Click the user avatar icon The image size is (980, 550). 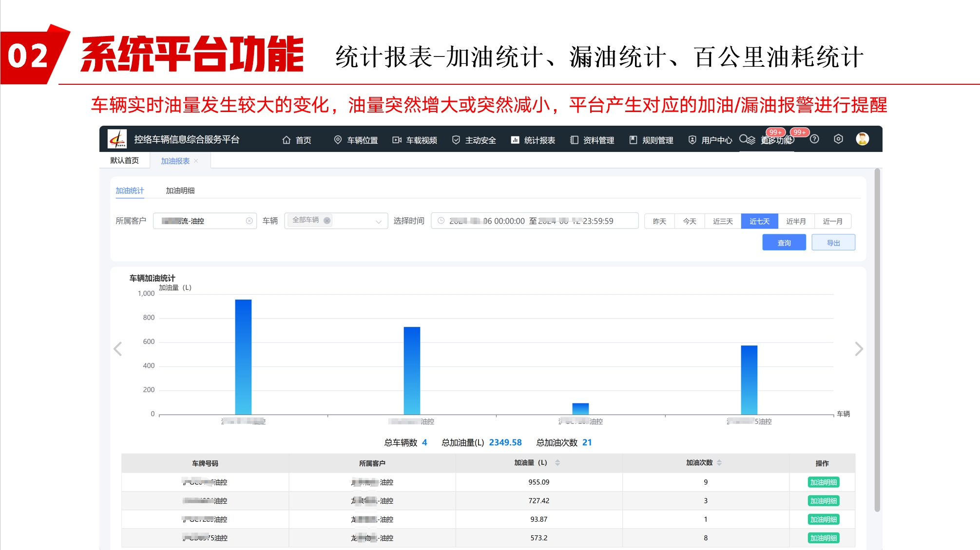862,139
